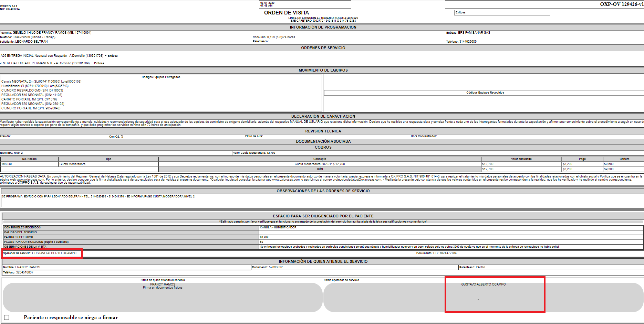Click the date field showing 03-01-2020

305,4
